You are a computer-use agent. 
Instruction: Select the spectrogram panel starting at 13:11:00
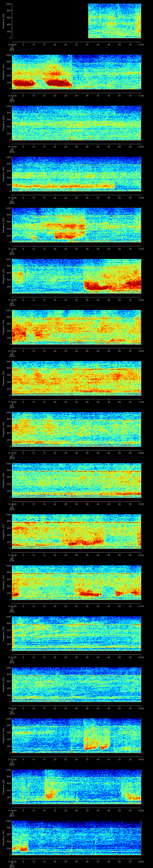pos(76,123)
